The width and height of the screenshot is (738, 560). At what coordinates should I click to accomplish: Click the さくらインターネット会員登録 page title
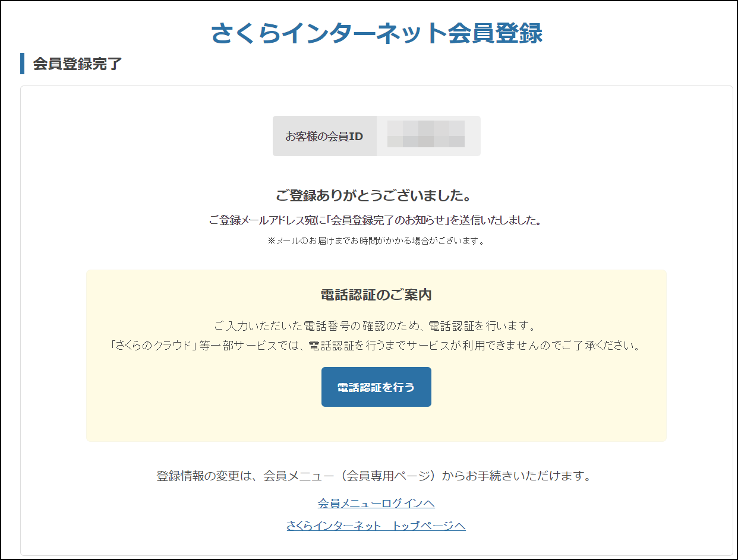tap(376, 34)
